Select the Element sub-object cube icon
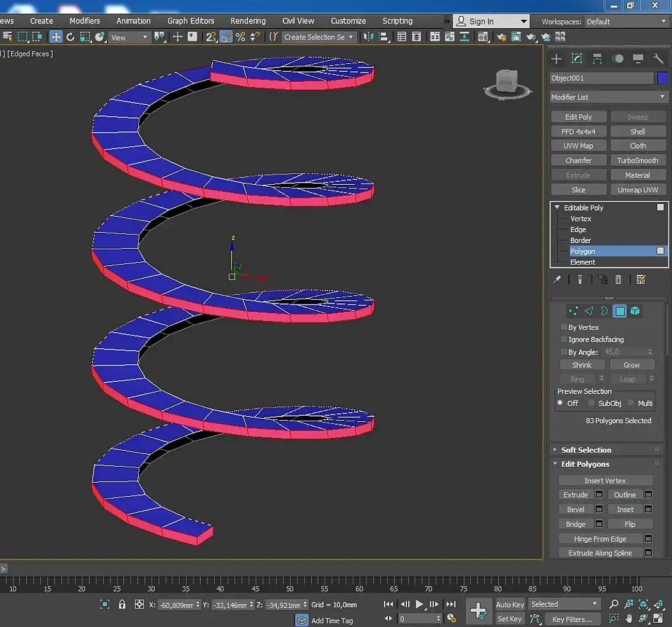672x627 pixels. [x=635, y=311]
